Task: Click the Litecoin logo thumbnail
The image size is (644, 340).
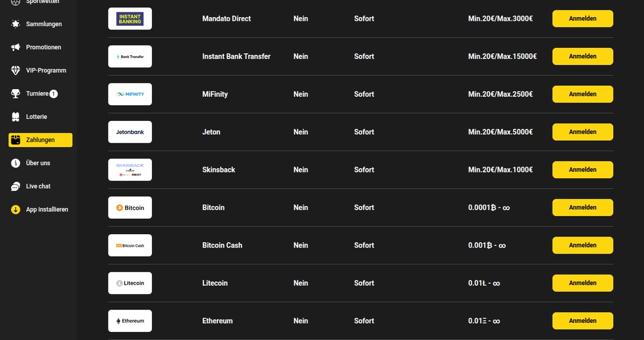Action: click(130, 283)
